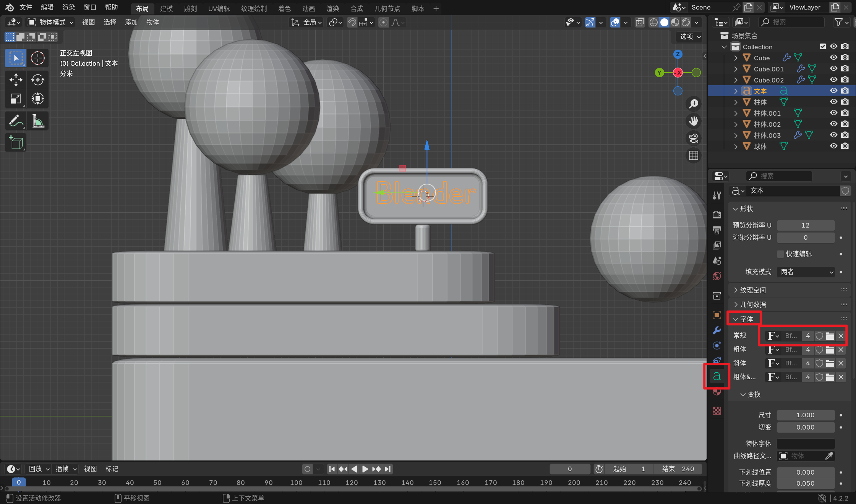The image size is (856, 504).
Task: Select the Rotate tool
Action: click(x=37, y=80)
